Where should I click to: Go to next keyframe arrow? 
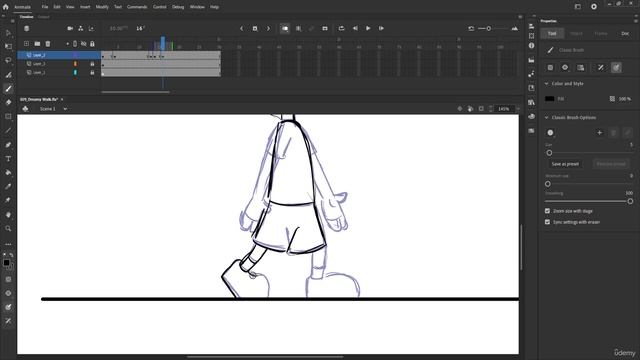[x=268, y=28]
